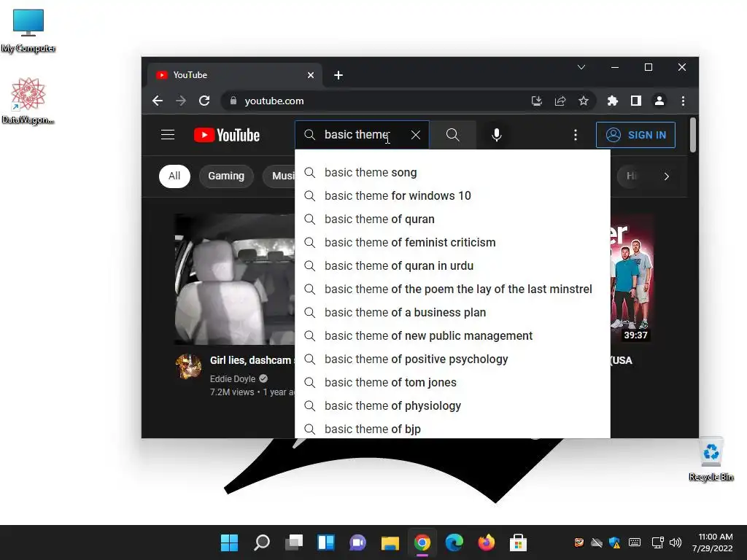Screen dimensions: 747x560
Task: Open the clock showing 11:00 AM
Action: tap(713, 542)
